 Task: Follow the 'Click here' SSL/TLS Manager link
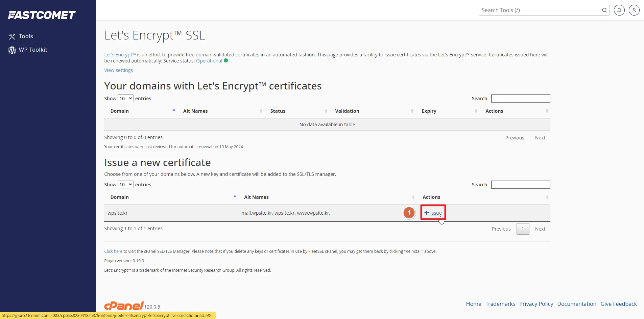click(x=113, y=251)
